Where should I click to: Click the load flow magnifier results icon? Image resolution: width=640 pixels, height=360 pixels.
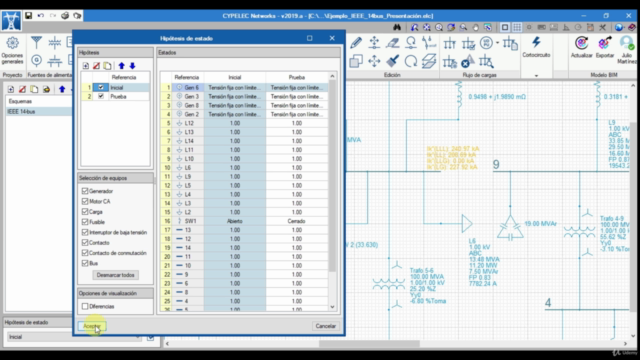click(x=486, y=61)
